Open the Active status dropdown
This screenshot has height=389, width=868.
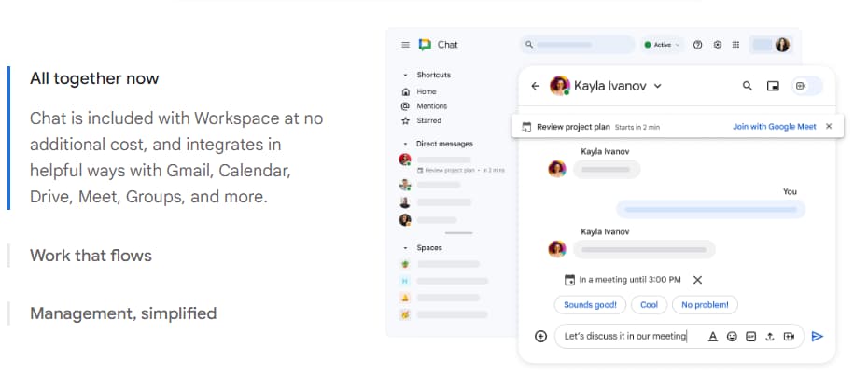point(662,45)
